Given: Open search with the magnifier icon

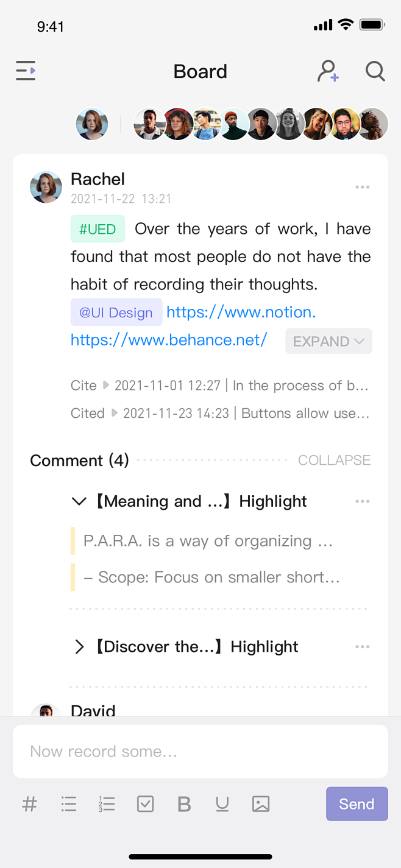Looking at the screenshot, I should [x=375, y=71].
